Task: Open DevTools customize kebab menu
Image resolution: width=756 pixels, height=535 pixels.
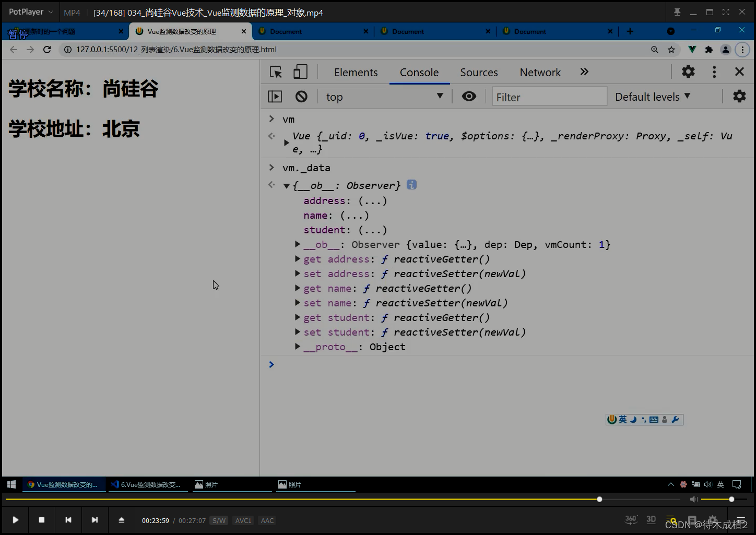Action: [x=714, y=72]
